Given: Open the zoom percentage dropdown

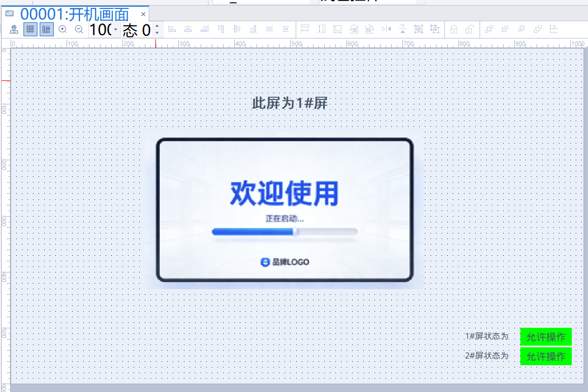Looking at the screenshot, I should (116, 30).
